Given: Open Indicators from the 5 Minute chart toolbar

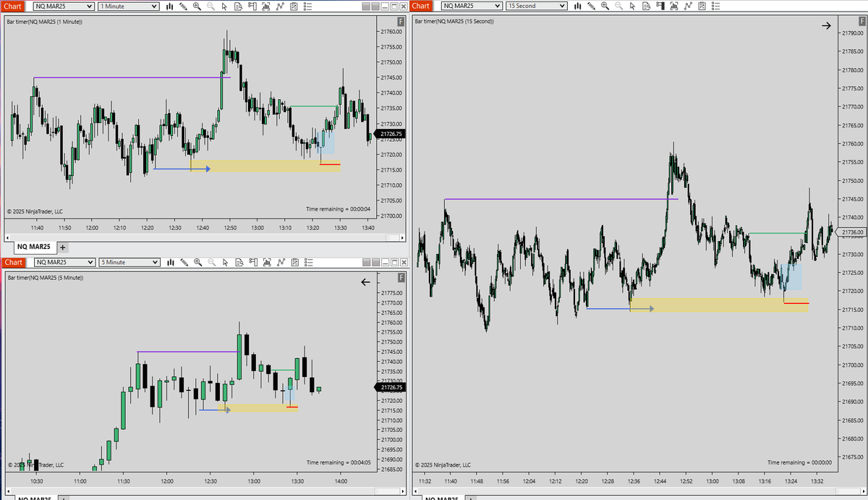Looking at the screenshot, I should (x=266, y=262).
